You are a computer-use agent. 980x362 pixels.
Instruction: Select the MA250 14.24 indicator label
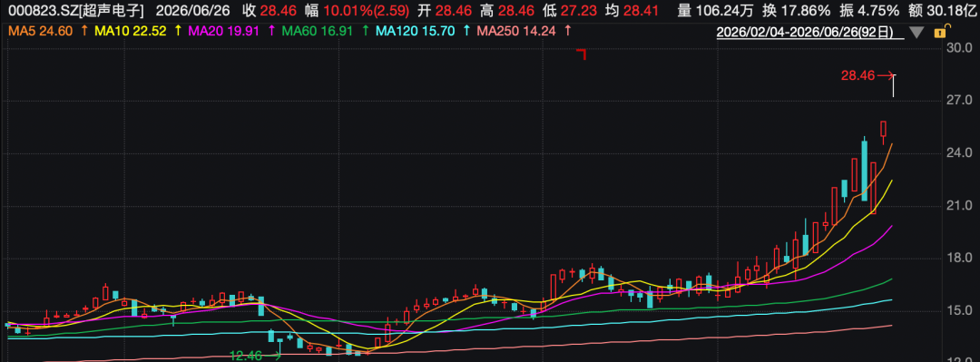tap(516, 32)
